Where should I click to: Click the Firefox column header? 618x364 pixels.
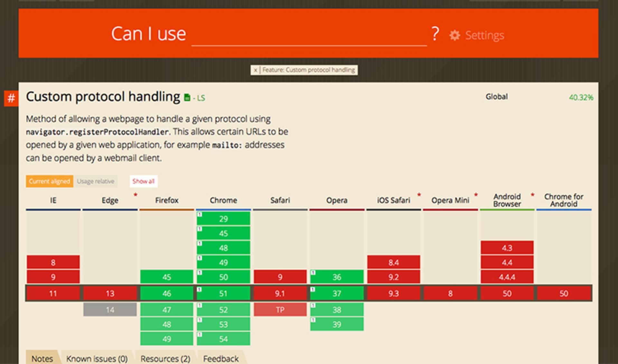(167, 200)
